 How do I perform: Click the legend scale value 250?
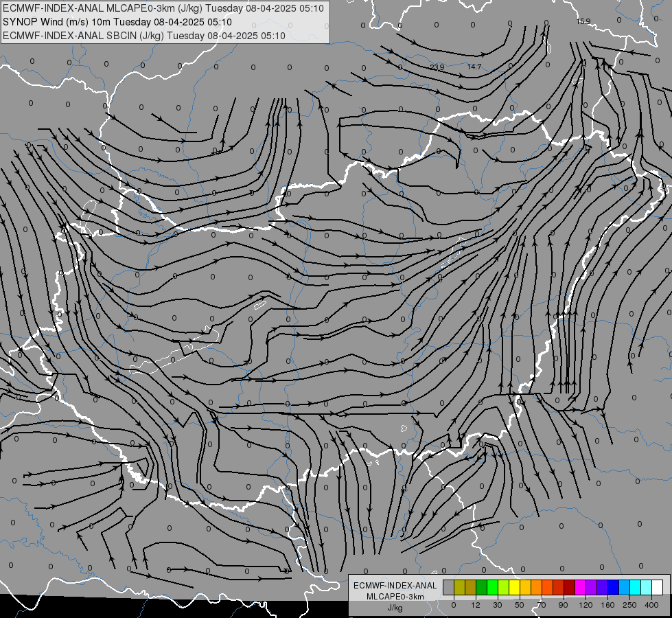coord(629,606)
